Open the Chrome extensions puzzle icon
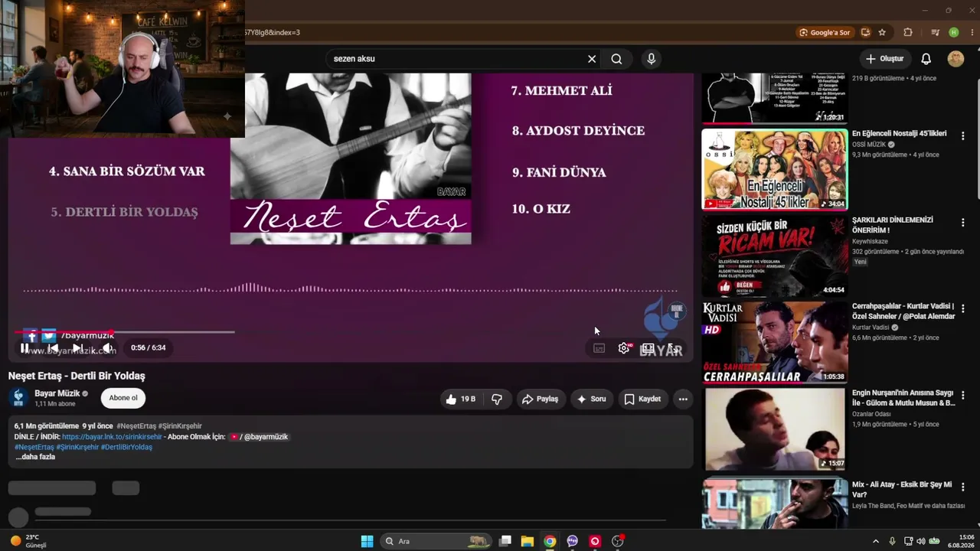 908,33
